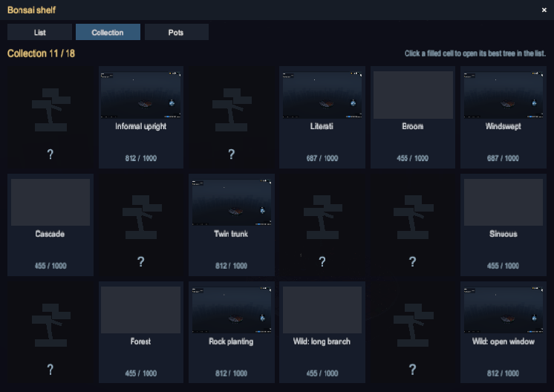Click the Cascade label
This screenshot has width=554, height=392.
coord(50,234)
